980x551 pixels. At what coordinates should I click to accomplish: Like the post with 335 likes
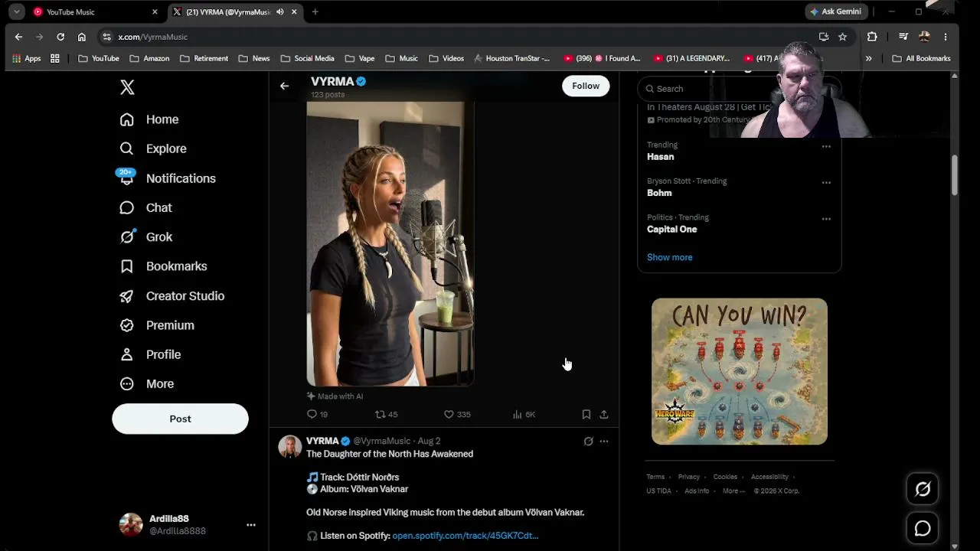tap(457, 414)
